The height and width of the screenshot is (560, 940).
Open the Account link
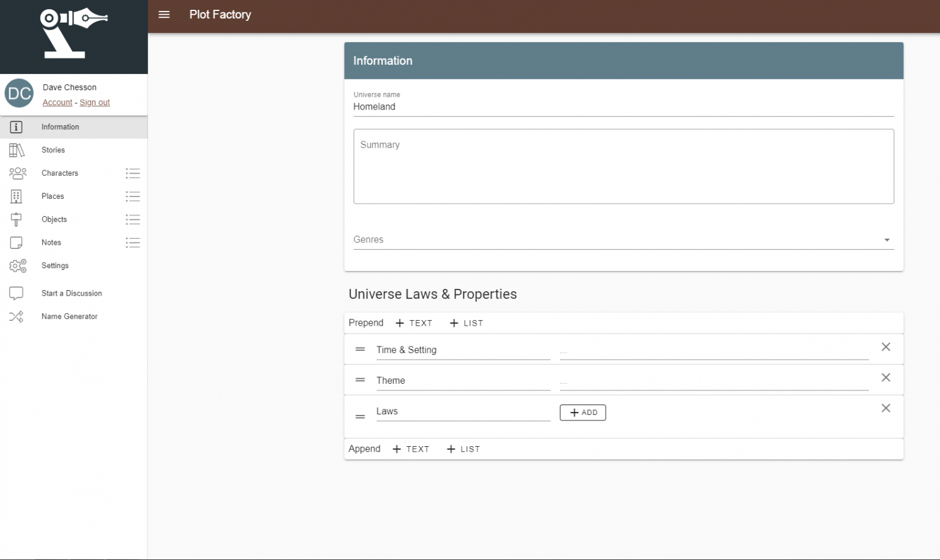pyautogui.click(x=58, y=103)
